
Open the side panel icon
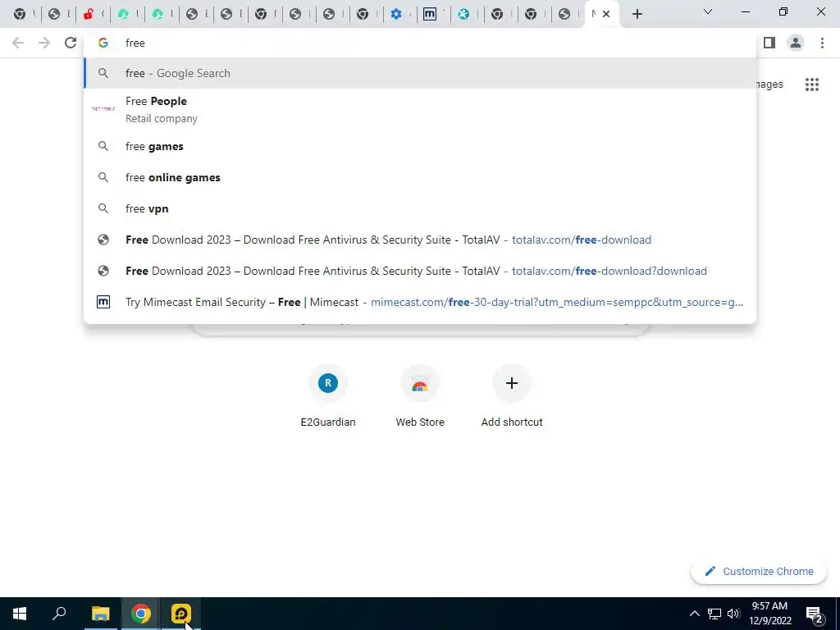(769, 43)
